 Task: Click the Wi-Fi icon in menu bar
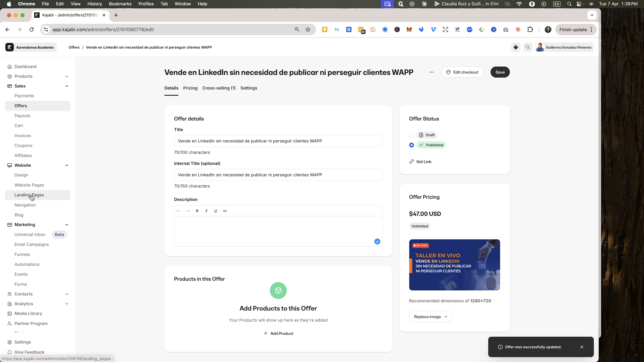[519, 4]
